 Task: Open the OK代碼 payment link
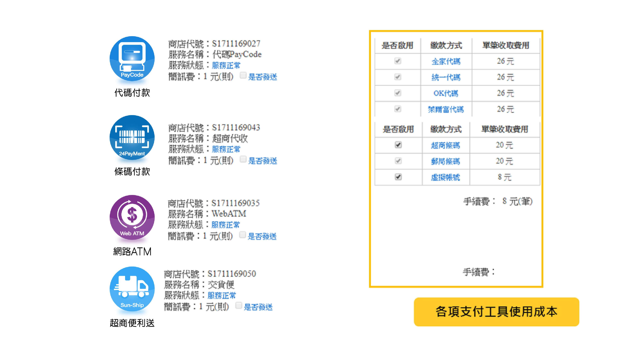[446, 93]
